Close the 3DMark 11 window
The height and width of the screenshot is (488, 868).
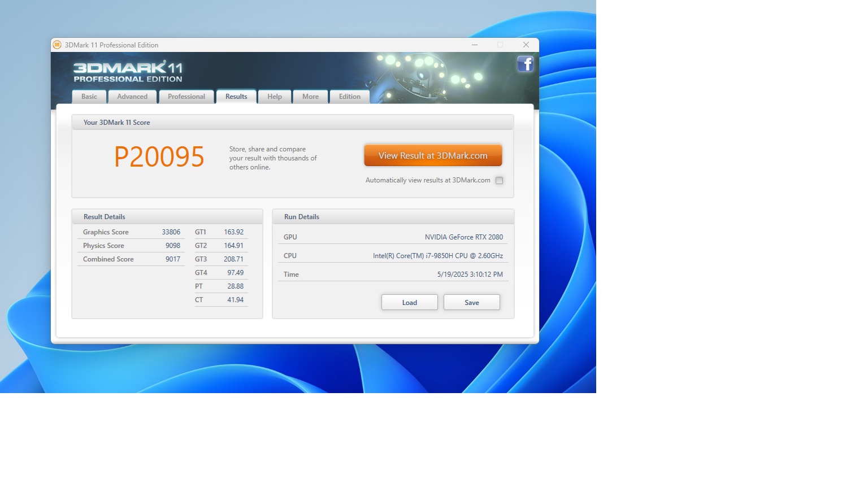click(x=526, y=45)
